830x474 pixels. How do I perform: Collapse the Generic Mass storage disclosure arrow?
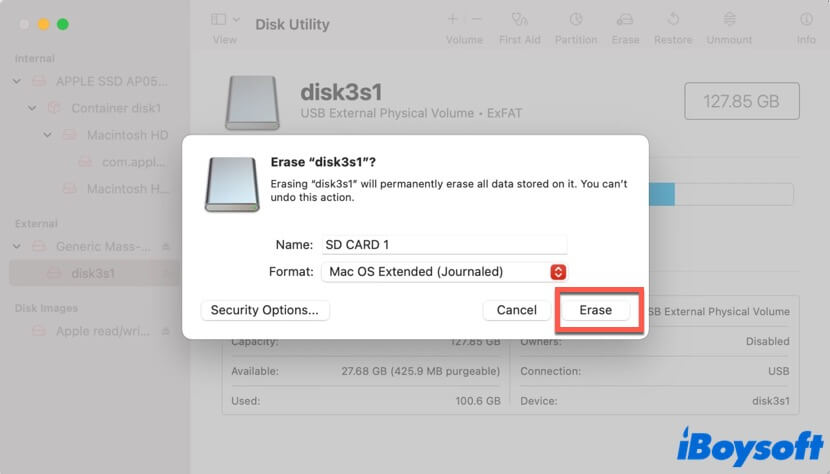click(x=18, y=246)
